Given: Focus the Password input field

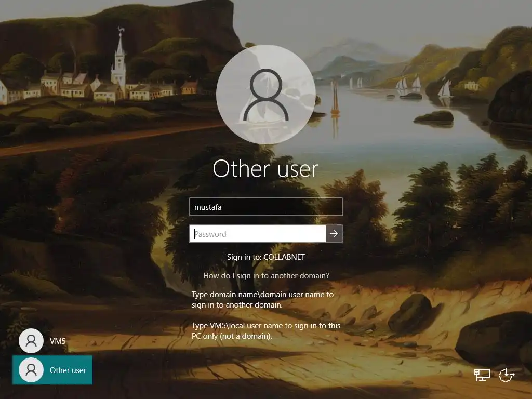Looking at the screenshot, I should tap(258, 234).
